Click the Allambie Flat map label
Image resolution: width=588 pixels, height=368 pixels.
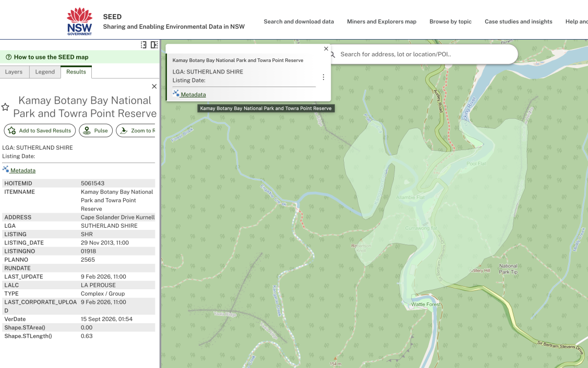coord(411,198)
